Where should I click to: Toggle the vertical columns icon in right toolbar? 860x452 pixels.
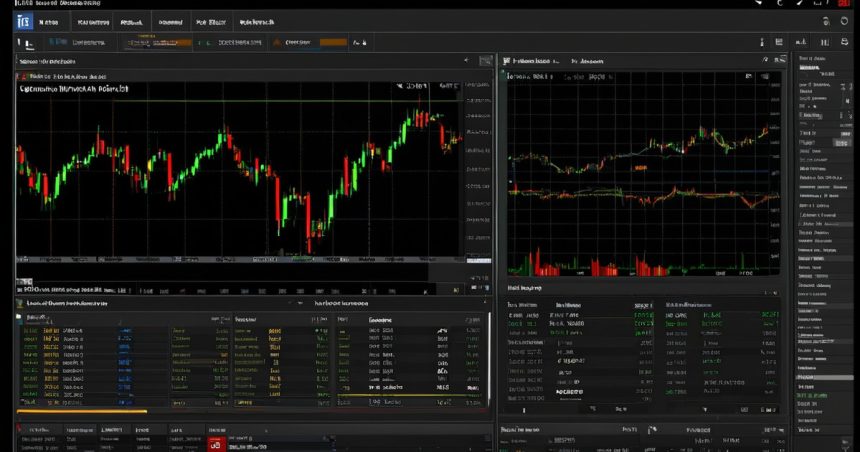[x=824, y=42]
